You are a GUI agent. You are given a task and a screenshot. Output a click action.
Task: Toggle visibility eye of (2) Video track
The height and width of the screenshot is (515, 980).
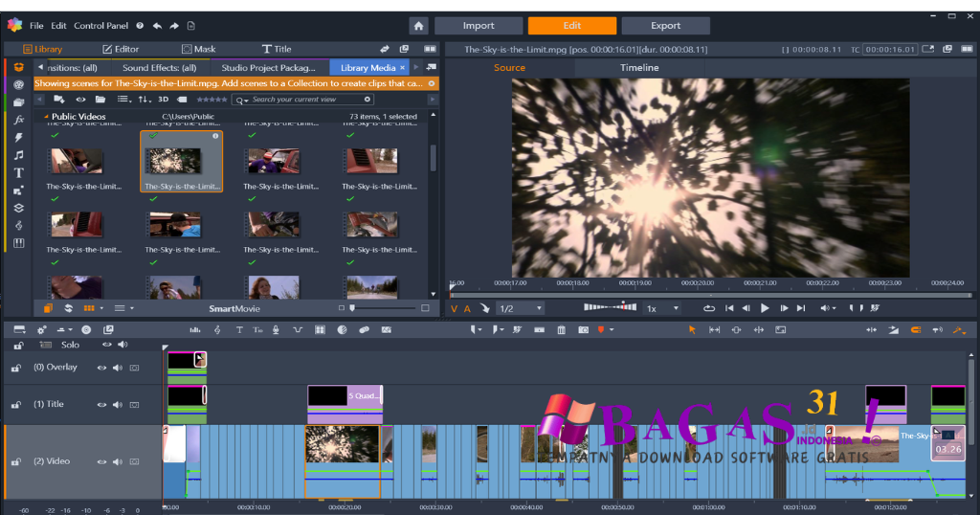coord(101,462)
